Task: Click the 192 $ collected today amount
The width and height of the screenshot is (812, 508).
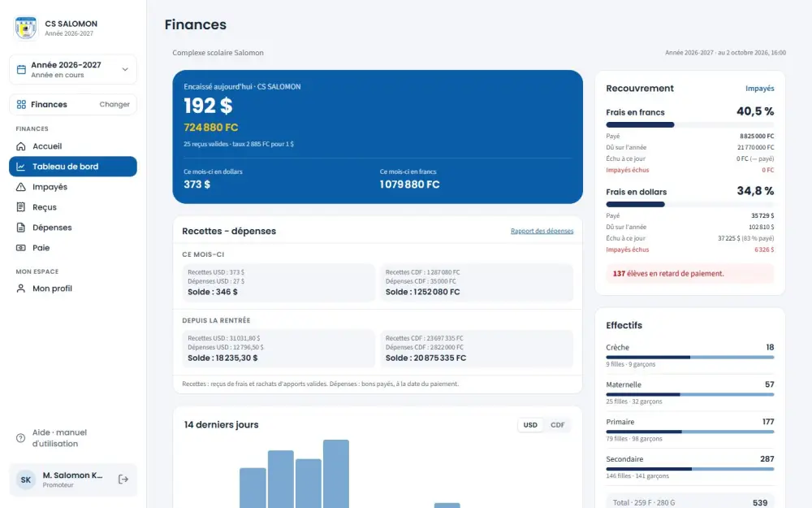Action: click(x=208, y=106)
